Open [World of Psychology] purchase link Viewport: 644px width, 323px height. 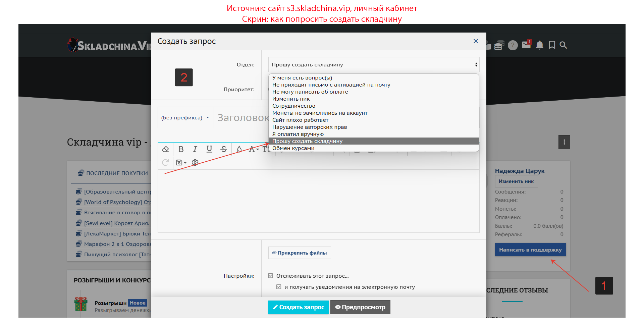118,202
